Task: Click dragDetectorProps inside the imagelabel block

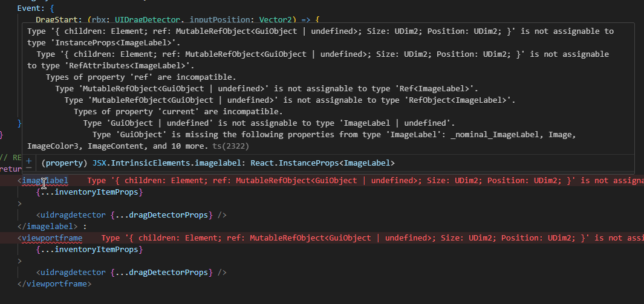Action: [168, 215]
